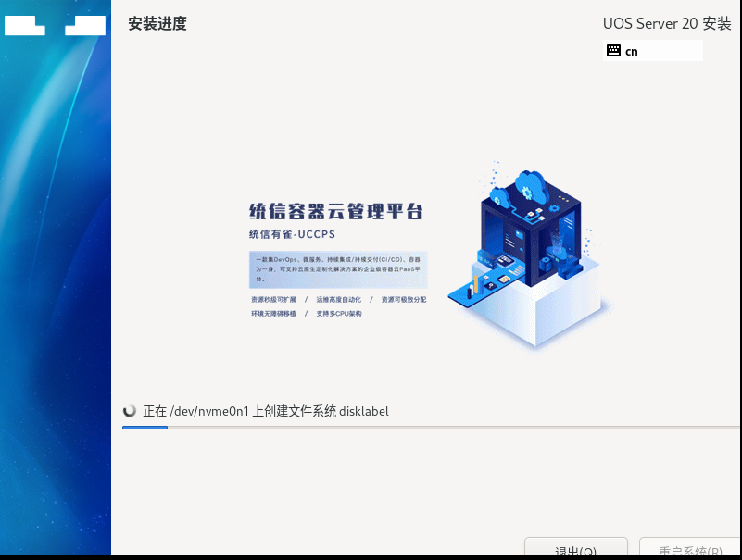This screenshot has width=742, height=560.
Task: Click the small logo block below the top one
Action: (86, 25)
